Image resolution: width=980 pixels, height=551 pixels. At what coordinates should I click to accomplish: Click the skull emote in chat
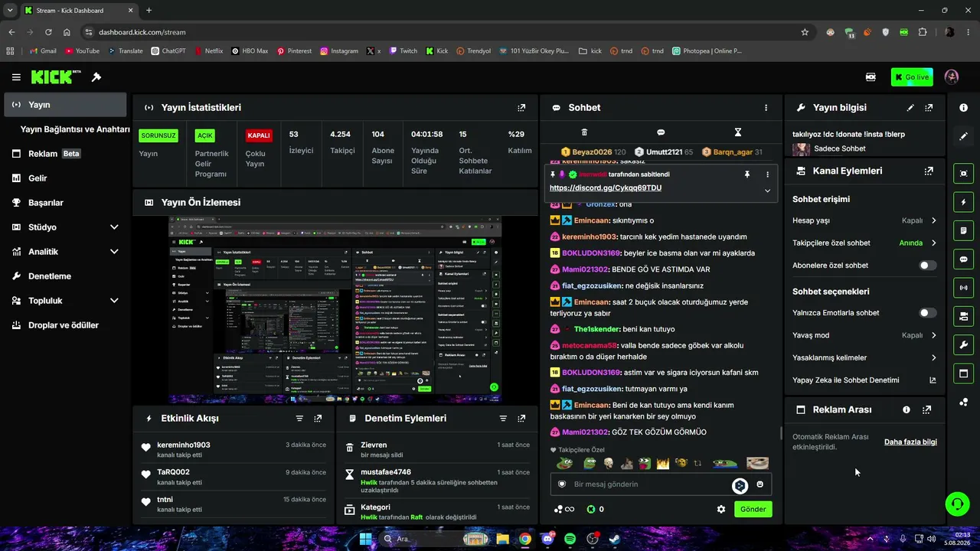608,463
